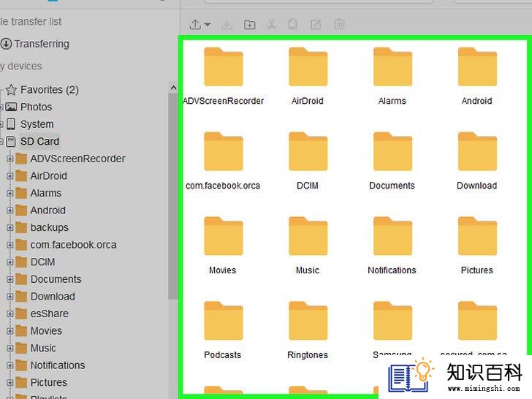The image size is (532, 399).
Task: Open the ADVScreenRecorder folder icon in grid
Action: [224, 66]
